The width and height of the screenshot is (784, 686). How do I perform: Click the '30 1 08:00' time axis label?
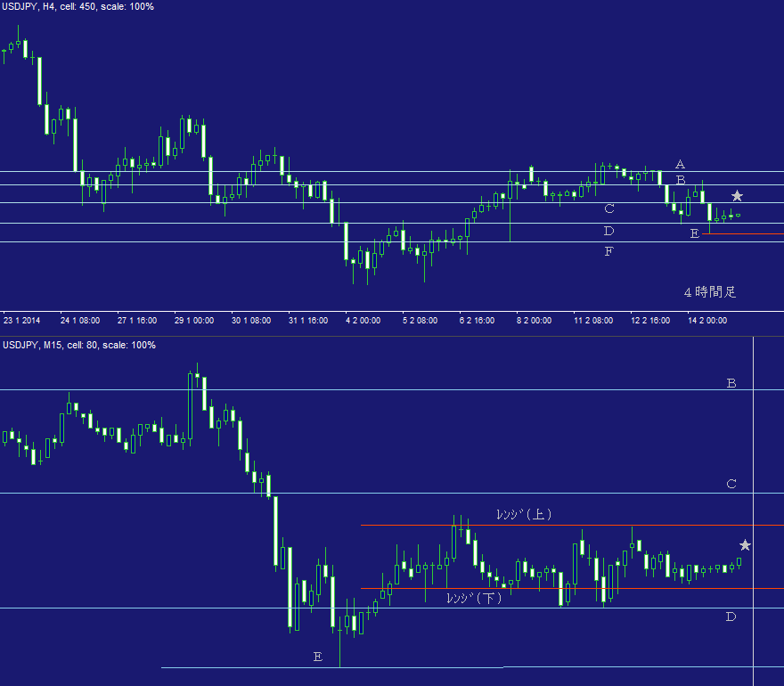(251, 321)
